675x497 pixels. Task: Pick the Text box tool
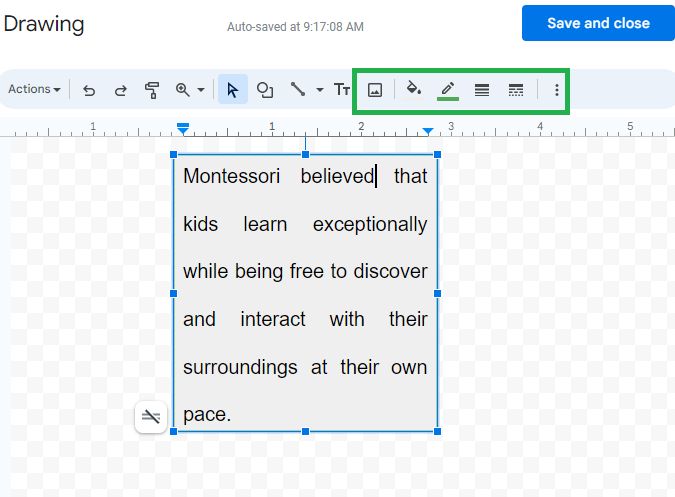(342, 90)
